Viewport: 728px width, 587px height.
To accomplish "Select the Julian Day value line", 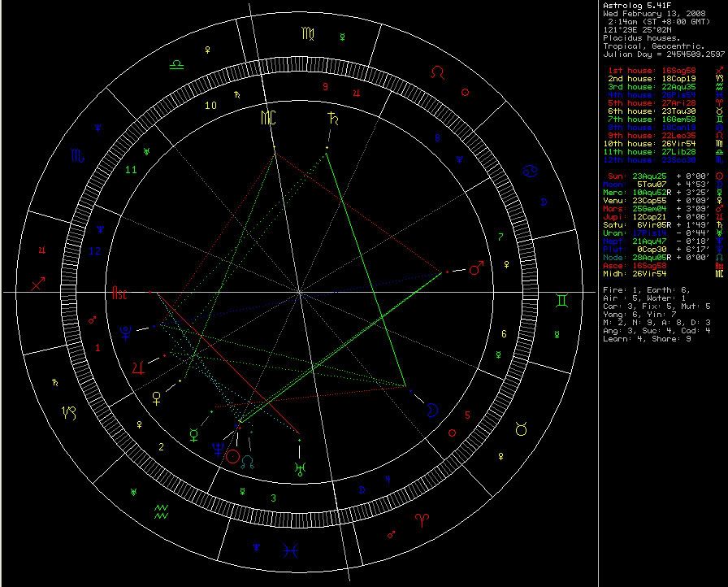I will 664,54.
